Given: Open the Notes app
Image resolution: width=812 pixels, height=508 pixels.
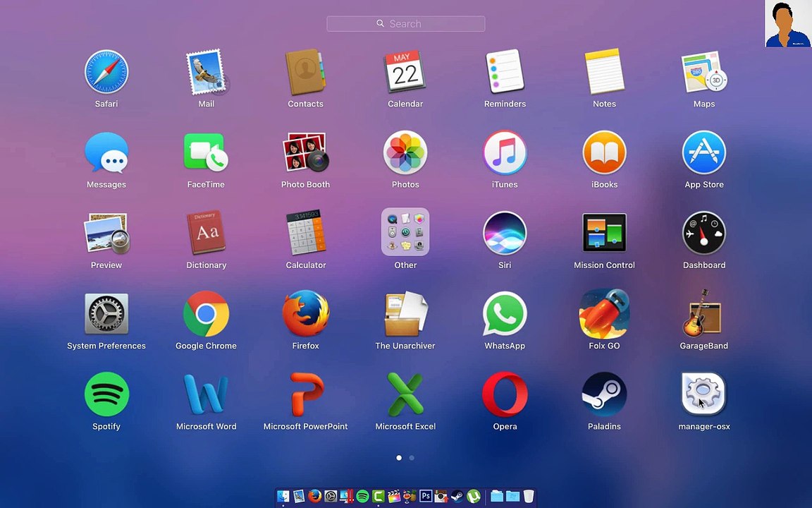Looking at the screenshot, I should (604, 72).
